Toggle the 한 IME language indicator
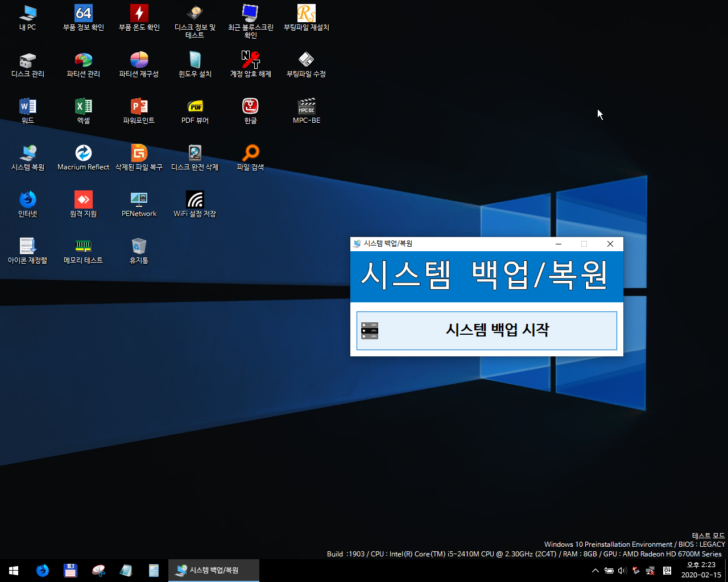The image size is (728, 582). pos(667,571)
